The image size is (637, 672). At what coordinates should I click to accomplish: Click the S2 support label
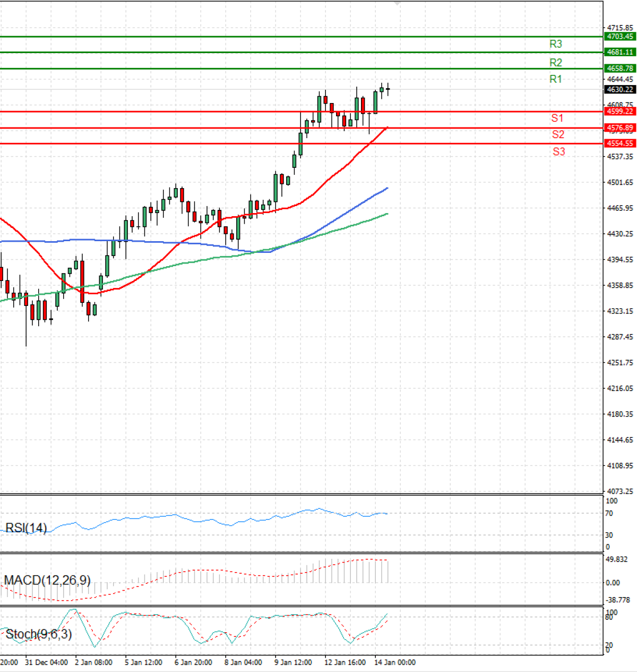coord(557,134)
